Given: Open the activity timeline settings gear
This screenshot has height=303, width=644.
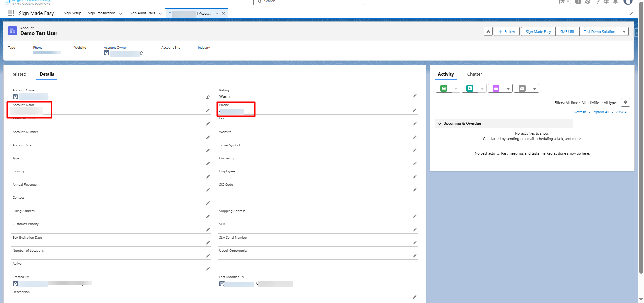Looking at the screenshot, I should click(x=625, y=102).
